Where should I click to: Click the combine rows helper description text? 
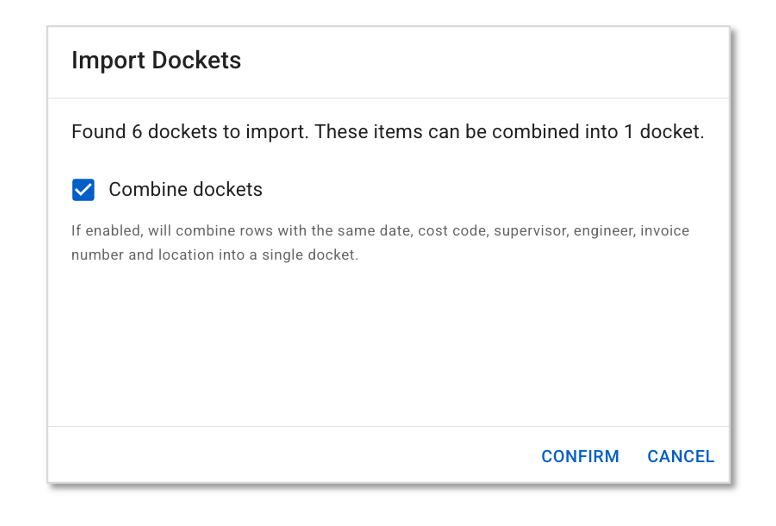(380, 243)
